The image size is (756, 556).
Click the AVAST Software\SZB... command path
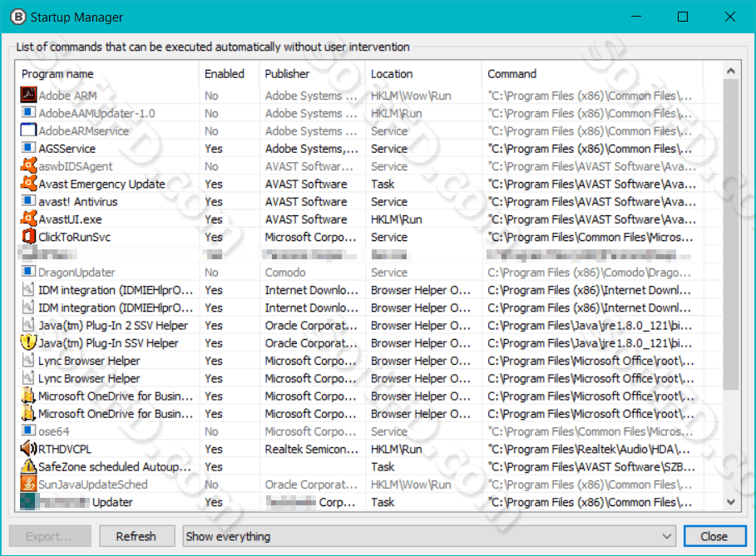tap(591, 466)
